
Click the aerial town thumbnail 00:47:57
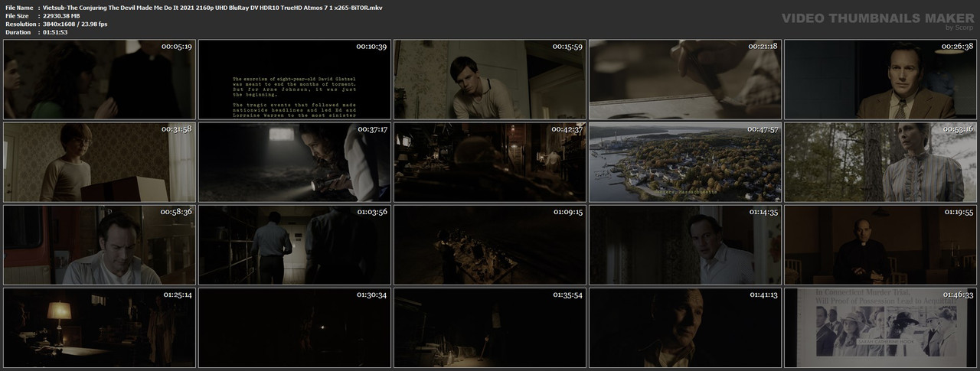685,162
